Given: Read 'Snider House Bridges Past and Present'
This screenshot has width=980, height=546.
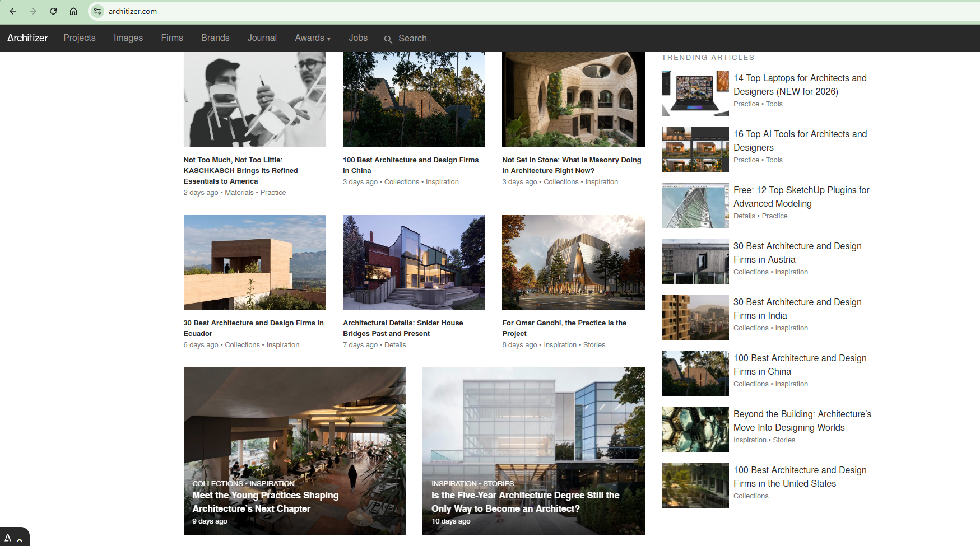Looking at the screenshot, I should click(x=403, y=328).
